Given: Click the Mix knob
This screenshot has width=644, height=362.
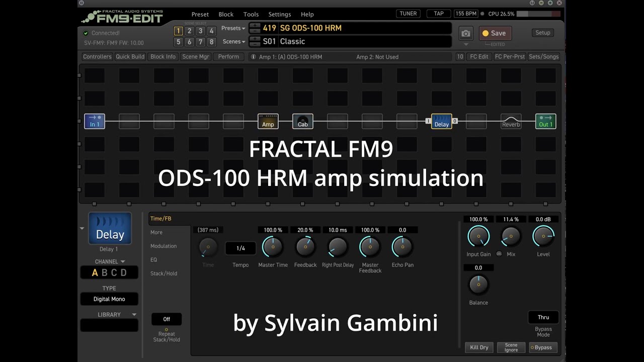Looking at the screenshot, I should (511, 236).
